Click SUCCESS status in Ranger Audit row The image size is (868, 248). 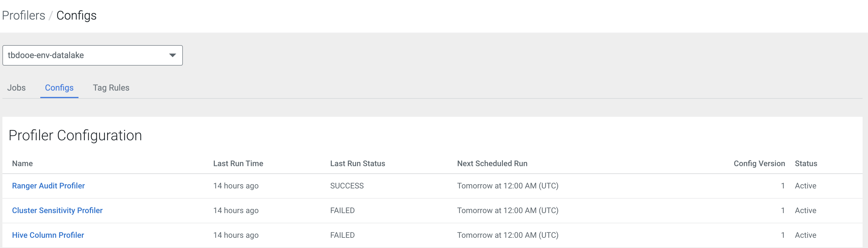[x=347, y=186]
